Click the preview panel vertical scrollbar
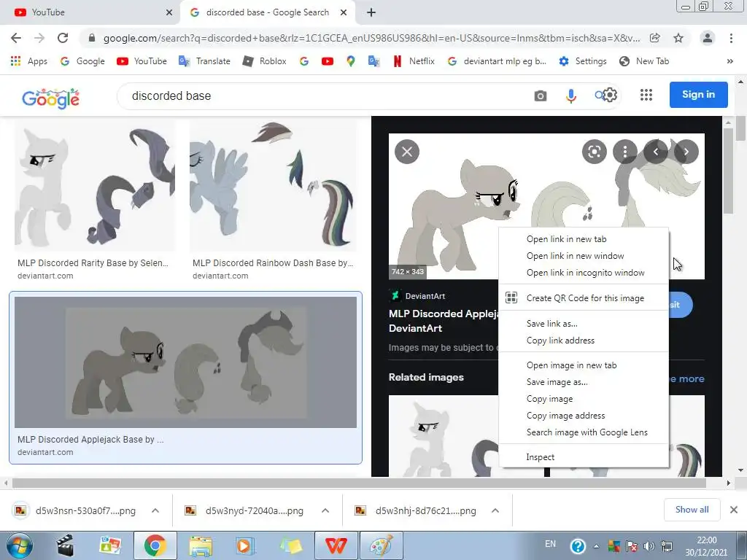The image size is (747, 560). click(728, 171)
